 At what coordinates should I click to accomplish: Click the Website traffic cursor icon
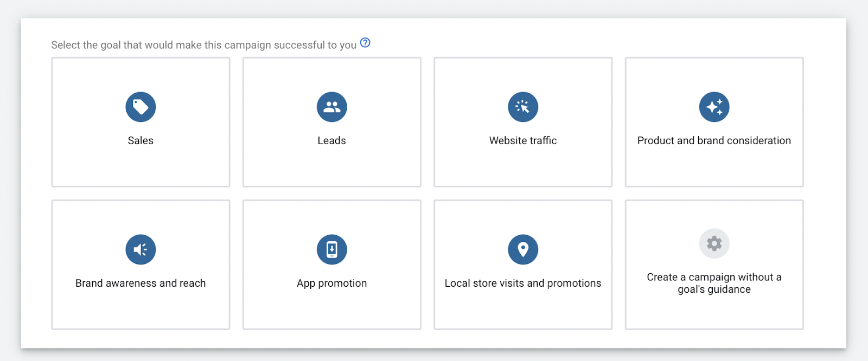[523, 107]
